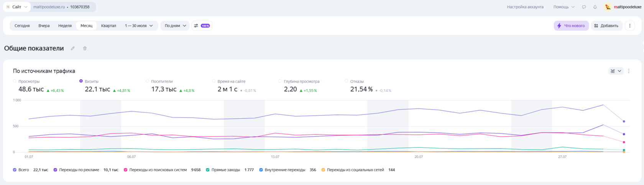Open the chat feedback bubble icon
This screenshot has height=185, width=644.
(584, 7)
